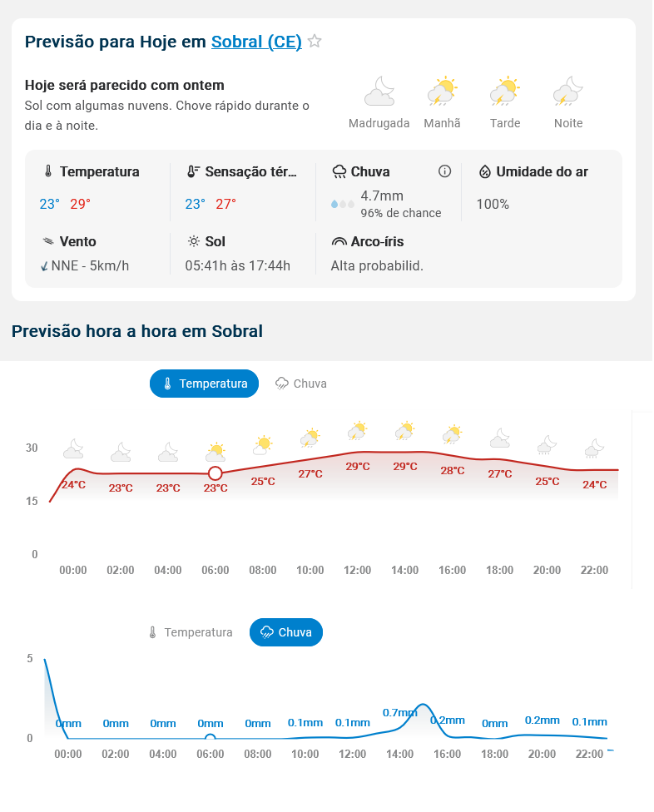Select the Chuva tab in the rain chart
Viewport: 654px width, 812px height.
point(286,632)
